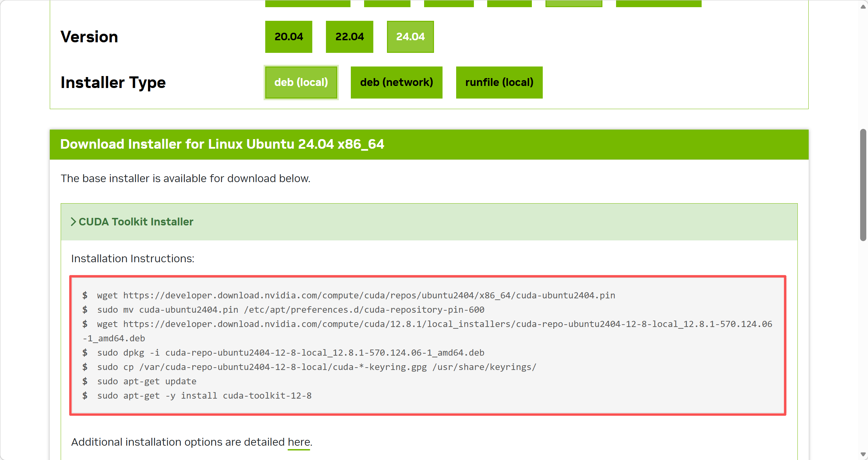Click the vertical scrollbar thumb
This screenshot has height=460, width=868.
click(x=863, y=185)
